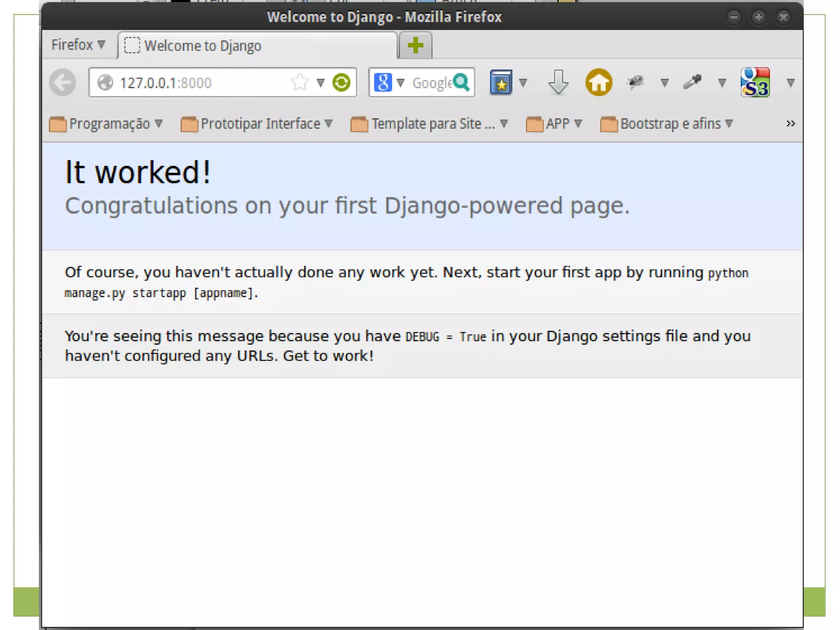The height and width of the screenshot is (630, 840).
Task: Click the S3 organizer extension icon
Action: 755,82
